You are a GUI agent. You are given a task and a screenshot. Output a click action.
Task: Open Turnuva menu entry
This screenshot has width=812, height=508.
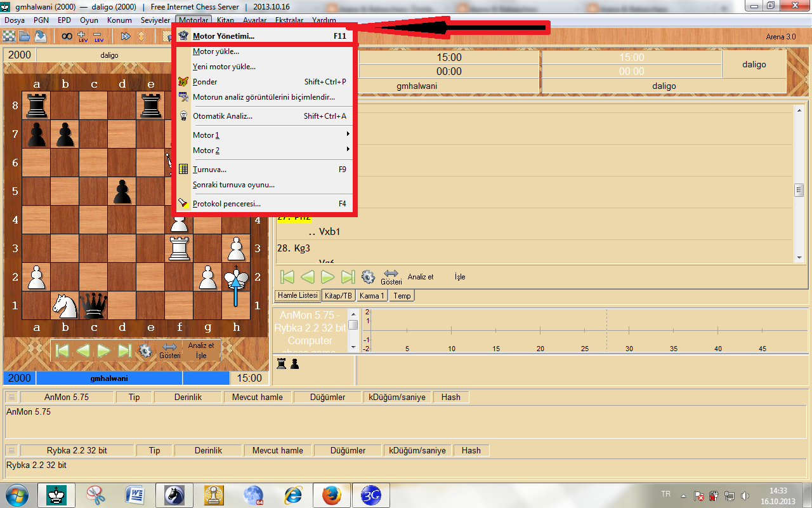[x=263, y=170]
